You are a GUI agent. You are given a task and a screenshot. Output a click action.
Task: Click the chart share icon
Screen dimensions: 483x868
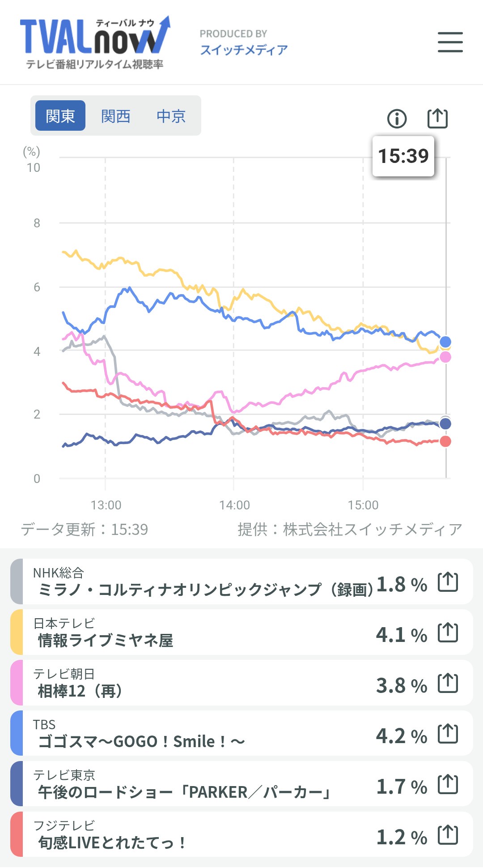point(437,119)
